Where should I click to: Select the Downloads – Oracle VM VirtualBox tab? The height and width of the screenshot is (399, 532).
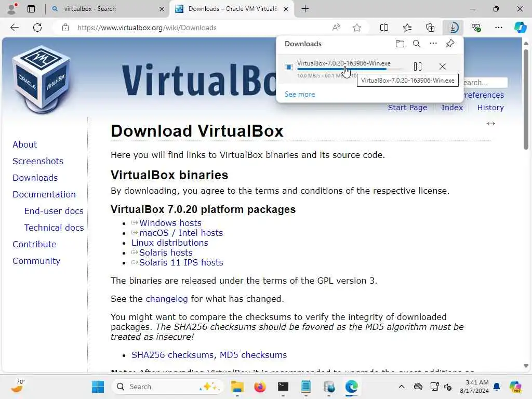[x=232, y=9]
